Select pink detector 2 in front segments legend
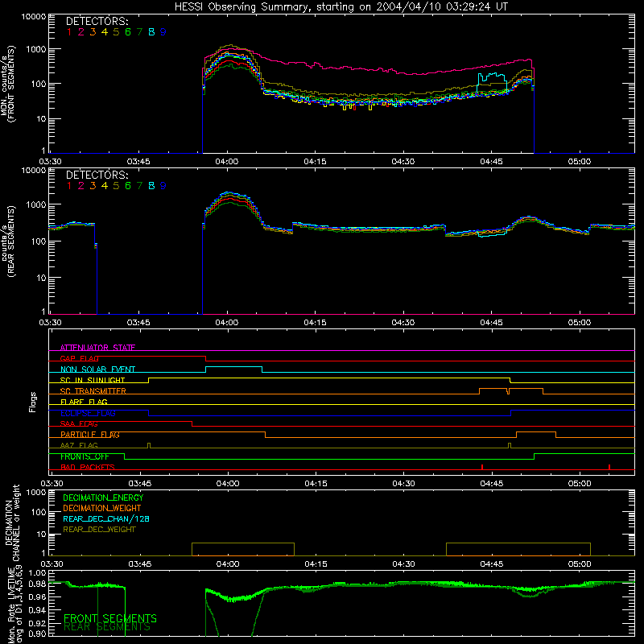Viewport: 644px width, 644px height. coord(81,32)
